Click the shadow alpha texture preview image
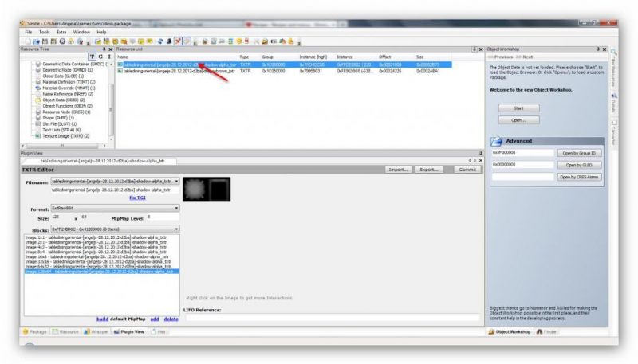The height and width of the screenshot is (364, 638). point(205,188)
